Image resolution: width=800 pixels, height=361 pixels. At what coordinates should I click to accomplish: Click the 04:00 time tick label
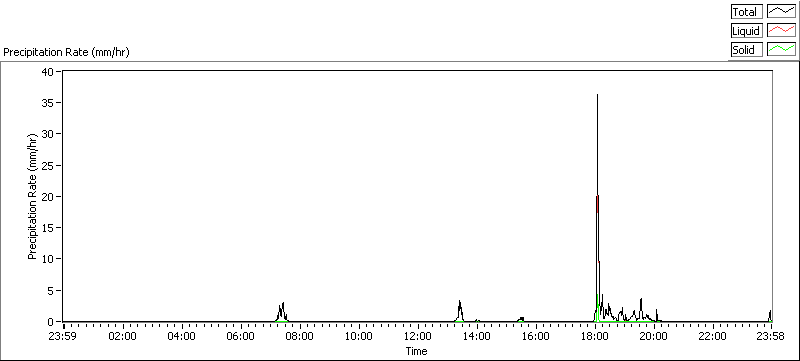(182, 336)
